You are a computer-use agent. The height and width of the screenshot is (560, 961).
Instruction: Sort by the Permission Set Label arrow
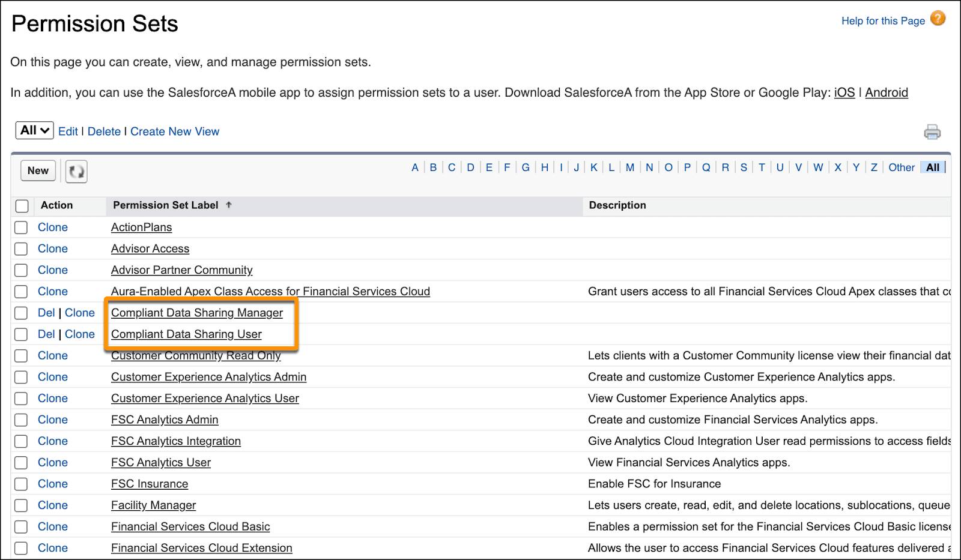click(x=229, y=205)
